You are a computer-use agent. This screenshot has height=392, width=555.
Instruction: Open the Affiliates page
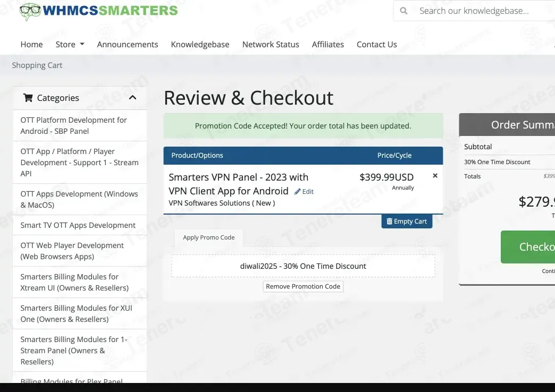pos(328,44)
